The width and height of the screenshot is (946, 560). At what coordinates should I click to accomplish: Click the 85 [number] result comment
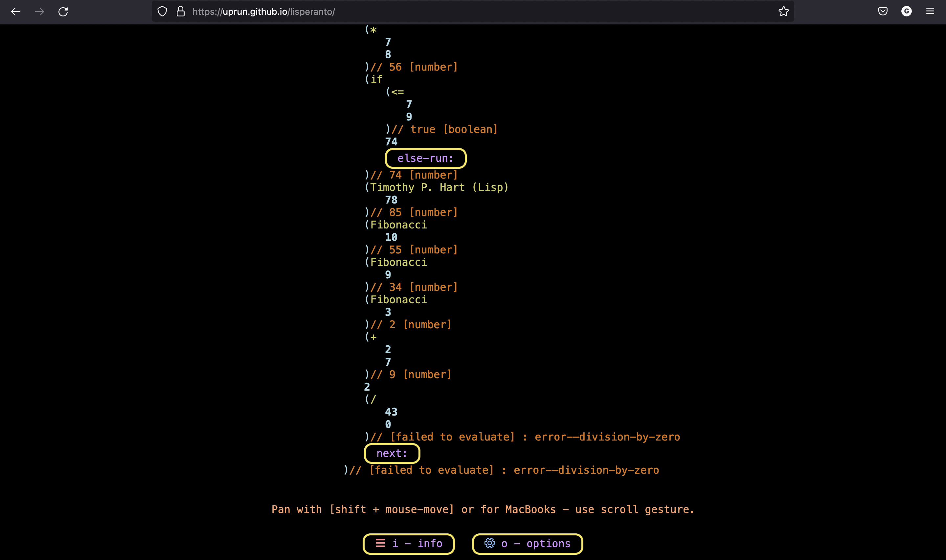tap(414, 212)
